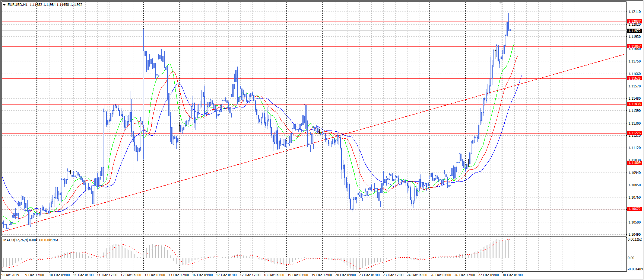Click the 0.002252 MACD scale value
This screenshot has height=280, width=644.
(x=635, y=239)
